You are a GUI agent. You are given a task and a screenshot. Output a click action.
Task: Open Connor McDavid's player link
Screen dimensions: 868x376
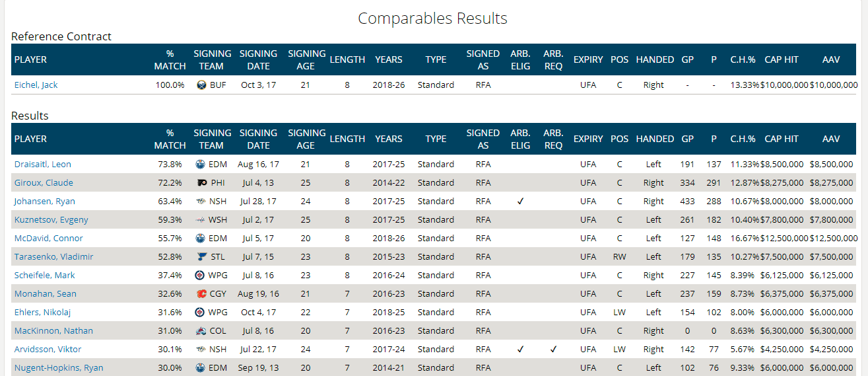[49, 239]
